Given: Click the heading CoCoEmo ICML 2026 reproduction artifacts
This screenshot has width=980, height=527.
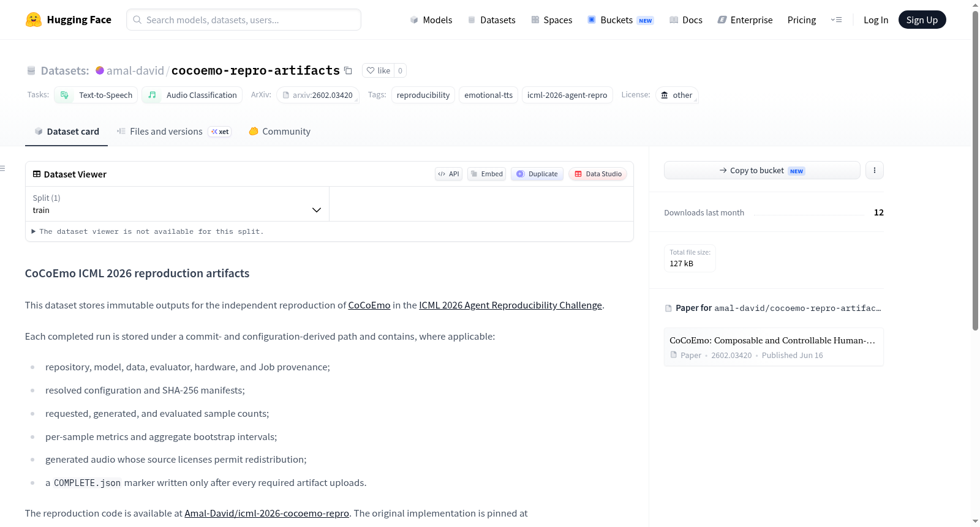Looking at the screenshot, I should [137, 273].
